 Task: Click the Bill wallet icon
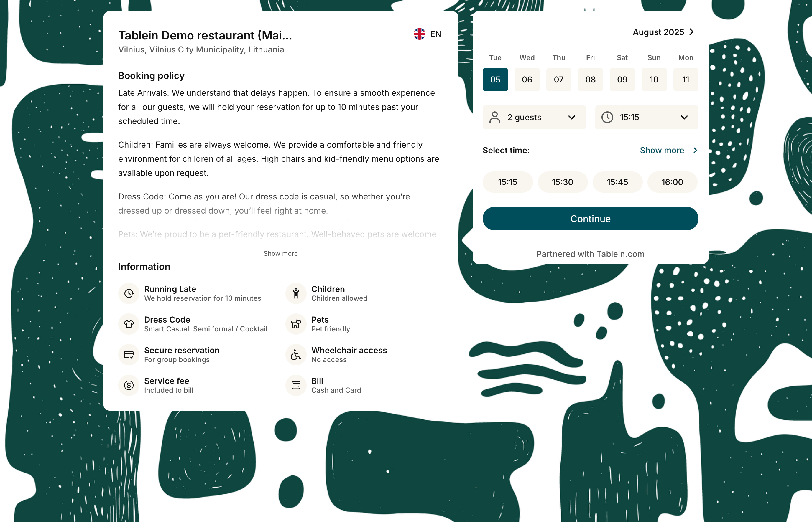(x=296, y=385)
